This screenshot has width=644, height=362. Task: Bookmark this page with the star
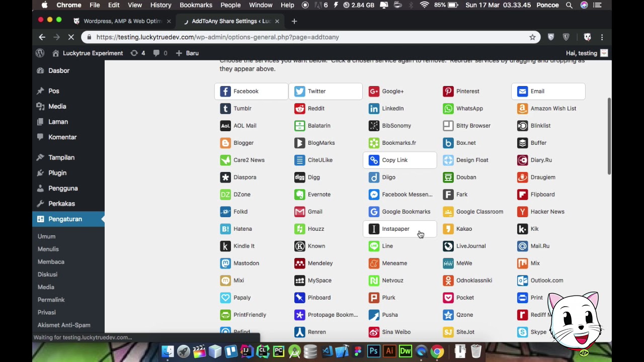click(x=532, y=37)
